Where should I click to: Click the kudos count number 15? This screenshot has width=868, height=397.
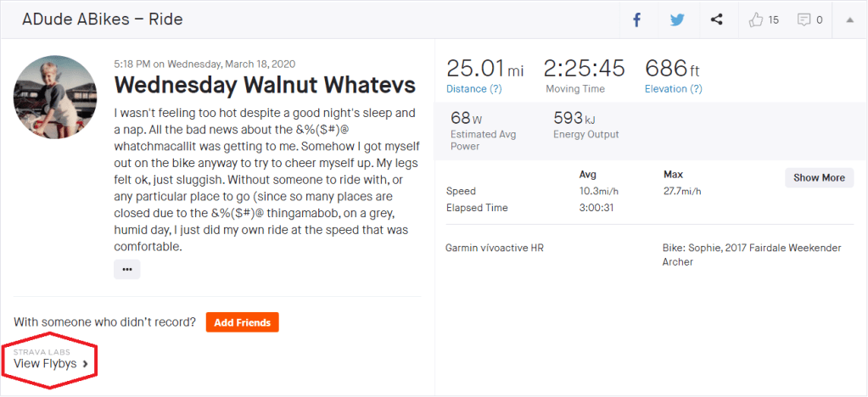773,20
